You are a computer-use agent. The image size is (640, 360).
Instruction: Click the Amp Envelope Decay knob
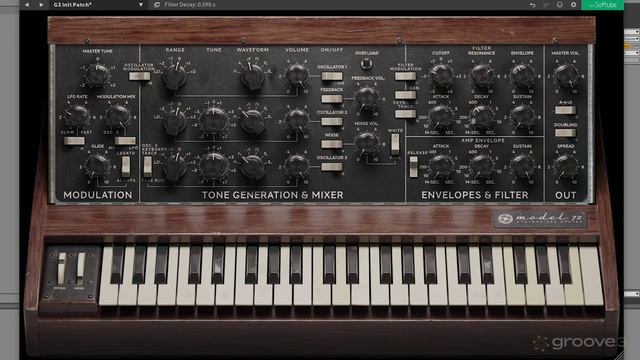pyautogui.click(x=482, y=166)
